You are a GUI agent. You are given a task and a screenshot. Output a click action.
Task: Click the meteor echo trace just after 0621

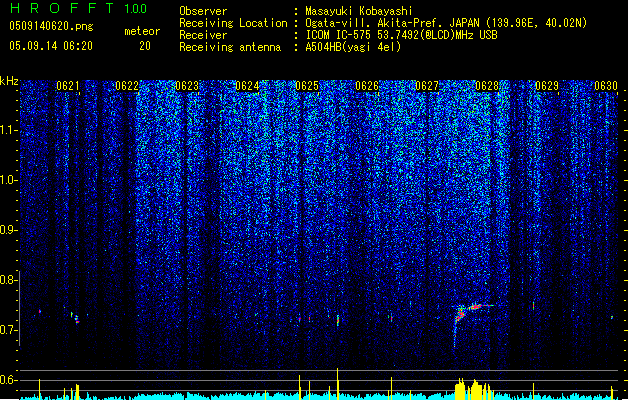(x=75, y=318)
